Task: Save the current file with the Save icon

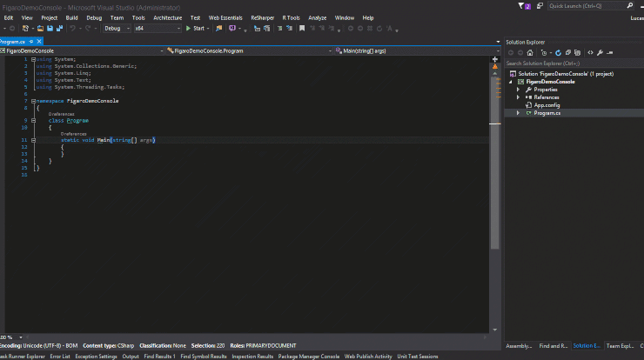Action: click(x=50, y=29)
